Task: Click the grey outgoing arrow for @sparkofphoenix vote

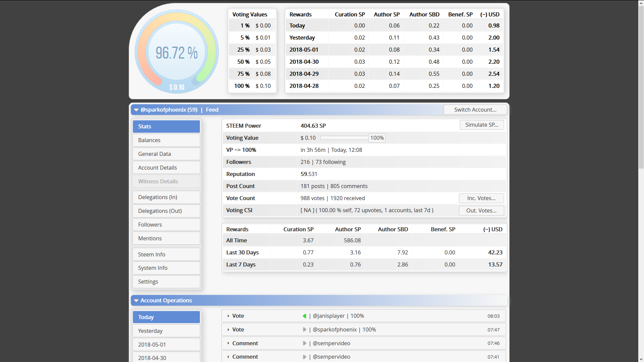Action: click(x=305, y=330)
